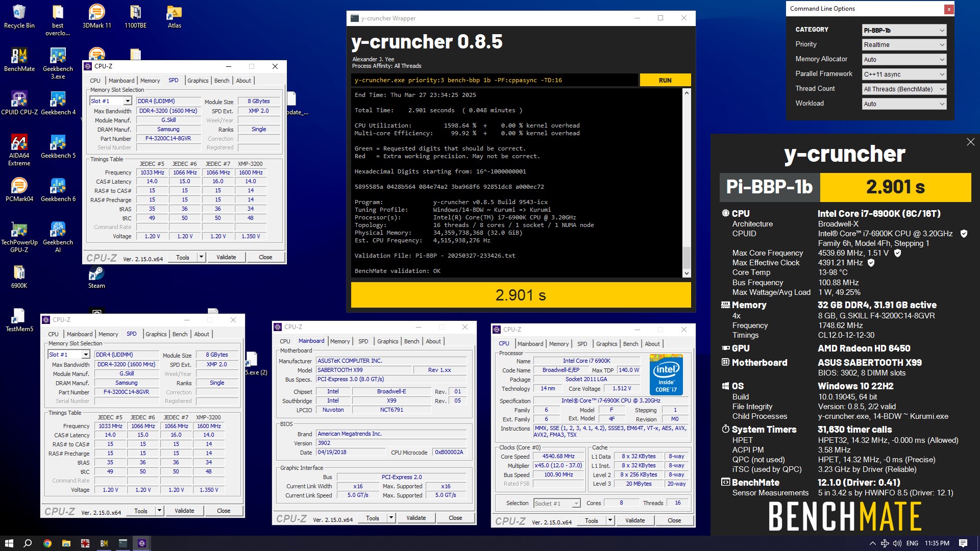Click the Windows Start button

pos(9,543)
